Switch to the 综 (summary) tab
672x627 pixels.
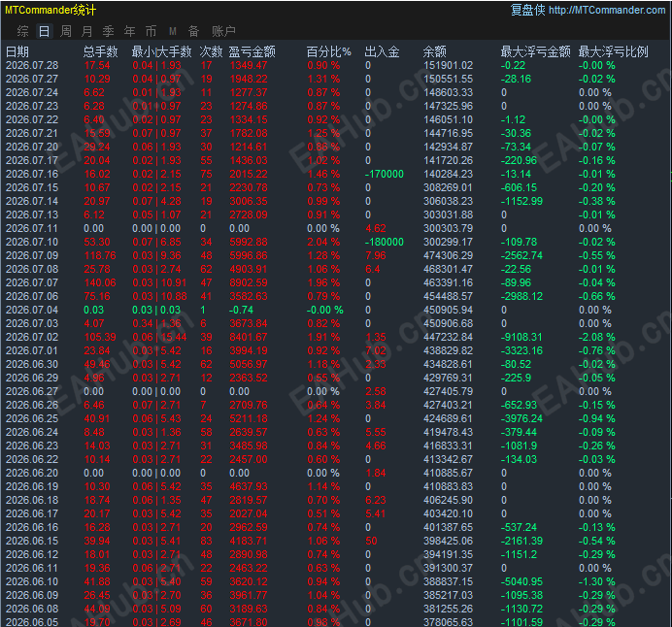[x=22, y=31]
